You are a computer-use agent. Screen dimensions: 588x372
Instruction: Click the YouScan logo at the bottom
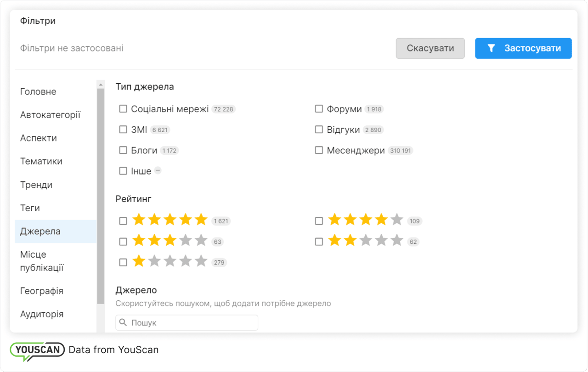click(37, 349)
